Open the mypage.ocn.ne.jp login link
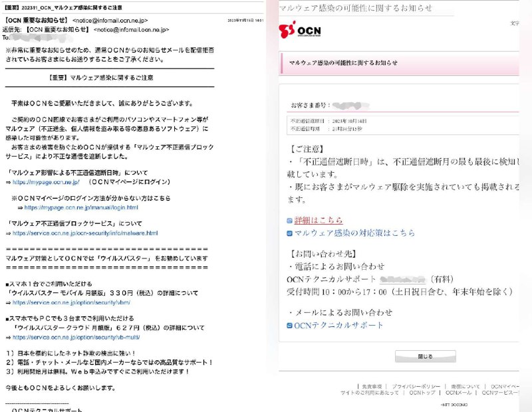532x412 pixels. tap(46, 182)
